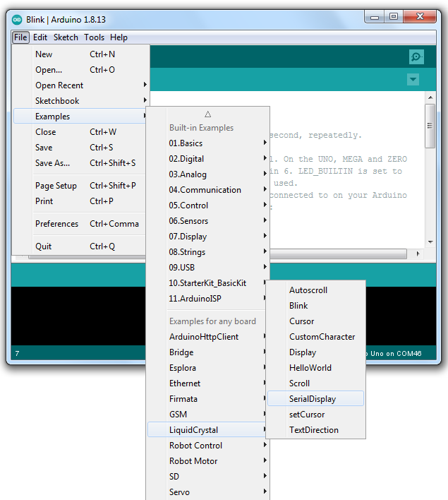The image size is (448, 500).
Task: Open the Display example sketch
Action: pos(315,352)
